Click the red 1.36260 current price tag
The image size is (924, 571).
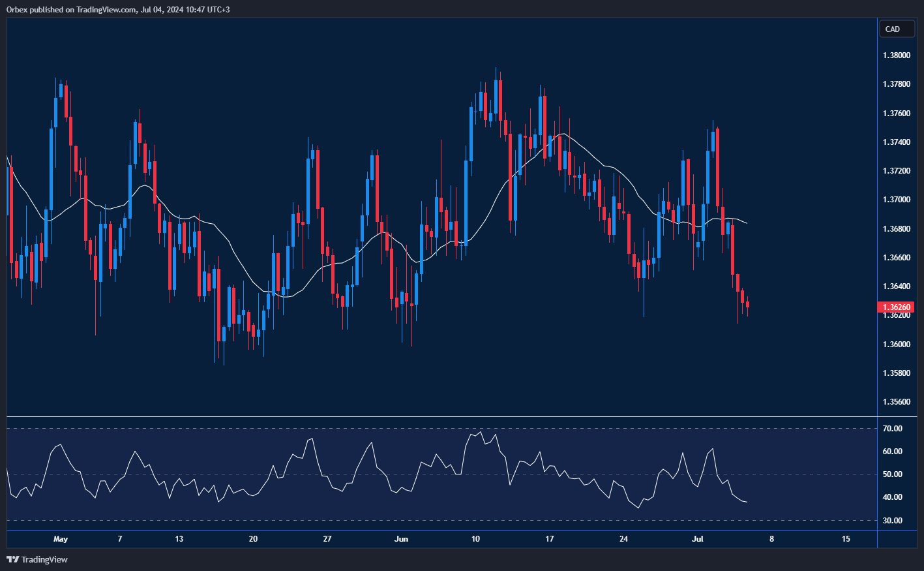tap(896, 307)
